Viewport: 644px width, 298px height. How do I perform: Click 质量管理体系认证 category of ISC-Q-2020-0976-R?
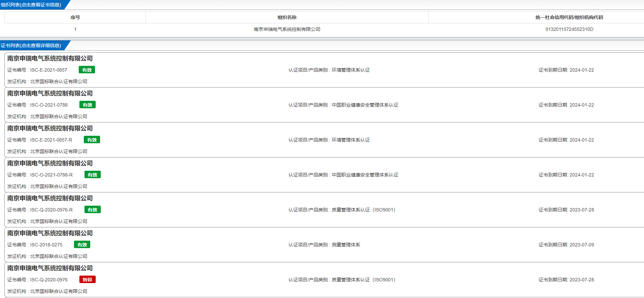(x=363, y=210)
